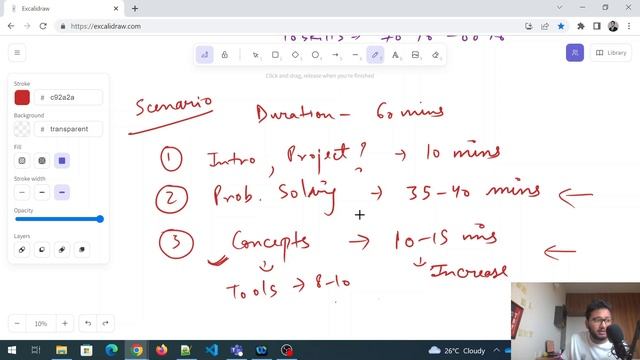Open File Explorer from the taskbar
This screenshot has width=640, height=360.
coord(62,350)
